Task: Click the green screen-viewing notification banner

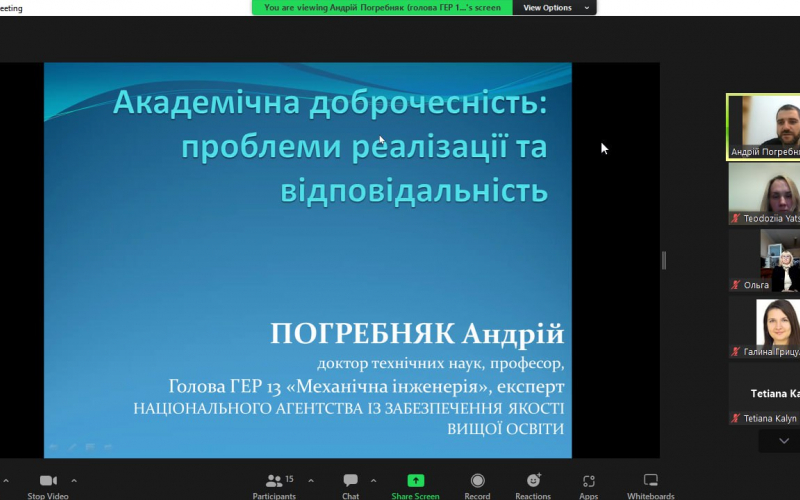Action: (x=382, y=8)
